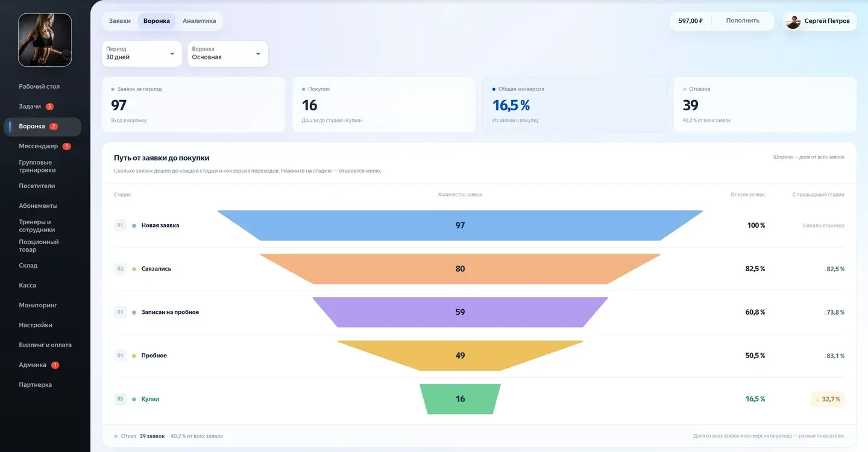Open Мониторинг in the sidebar
Image resolution: width=868 pixels, height=452 pixels.
tap(38, 306)
